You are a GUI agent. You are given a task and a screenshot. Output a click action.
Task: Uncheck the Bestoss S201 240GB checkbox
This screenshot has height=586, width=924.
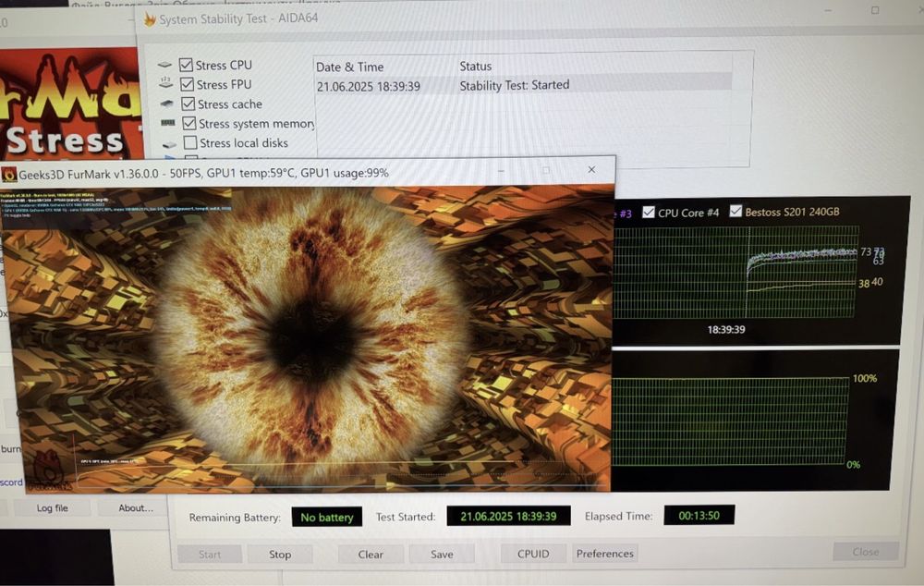pos(736,211)
